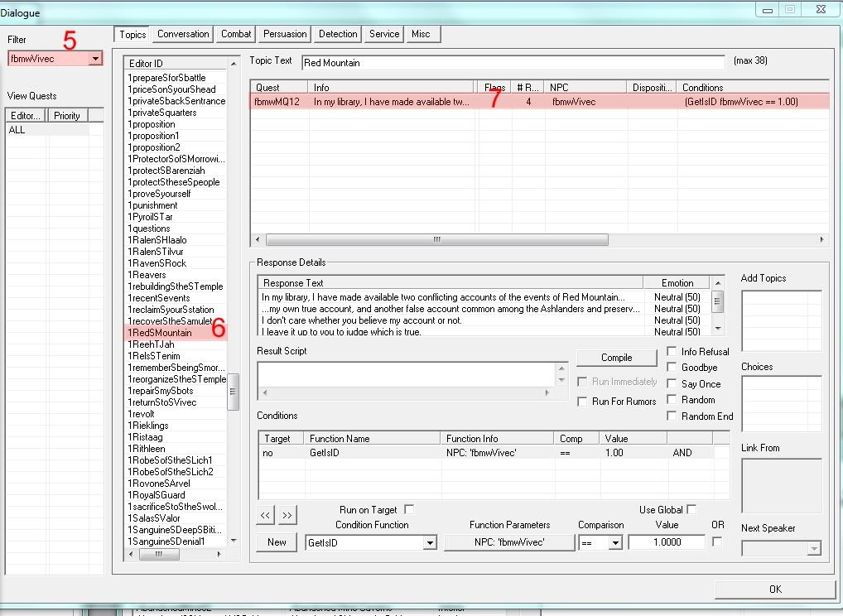Open the Comparison operator dropdown
Screen dimensions: 843x616
tap(615, 543)
